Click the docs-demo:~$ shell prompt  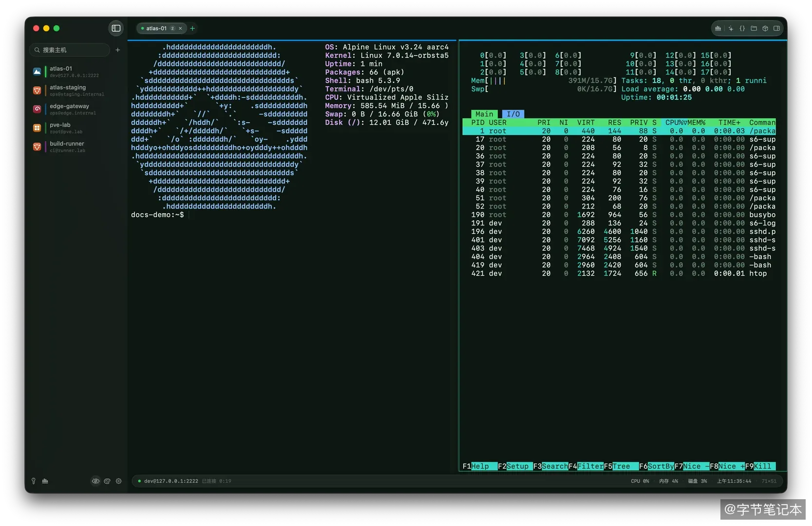pyautogui.click(x=157, y=215)
